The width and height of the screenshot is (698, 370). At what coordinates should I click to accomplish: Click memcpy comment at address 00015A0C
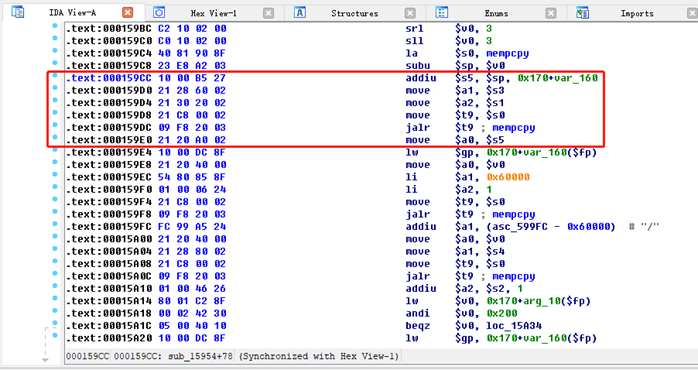[x=514, y=276]
